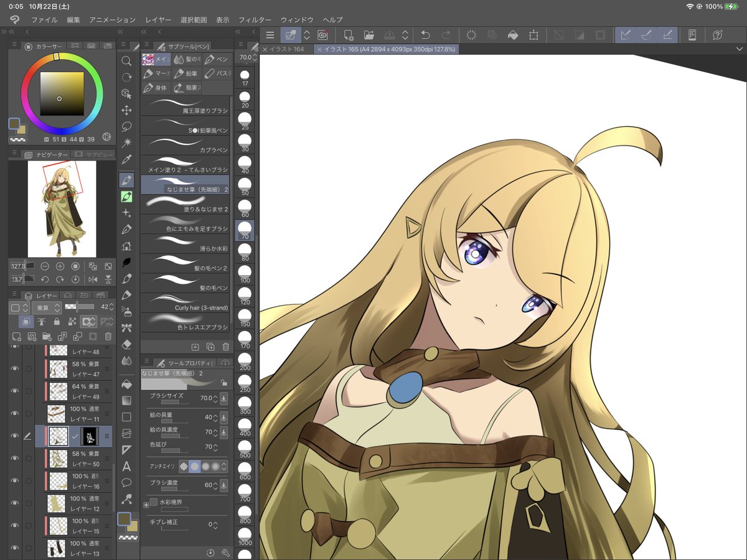This screenshot has height=560, width=747.
Task: Open the ファイル menu
Action: 44,20
